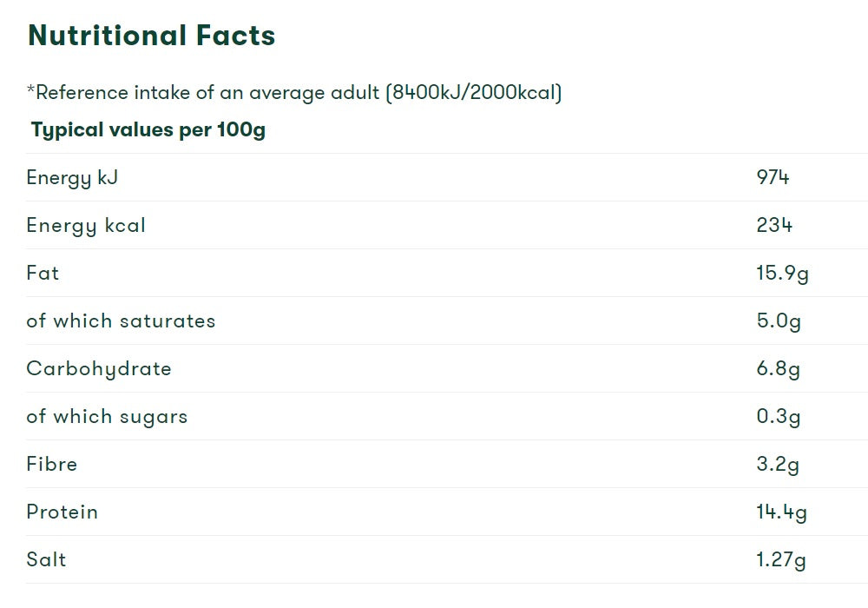
Task: Click the 15.9g fat value
Action: tap(783, 274)
